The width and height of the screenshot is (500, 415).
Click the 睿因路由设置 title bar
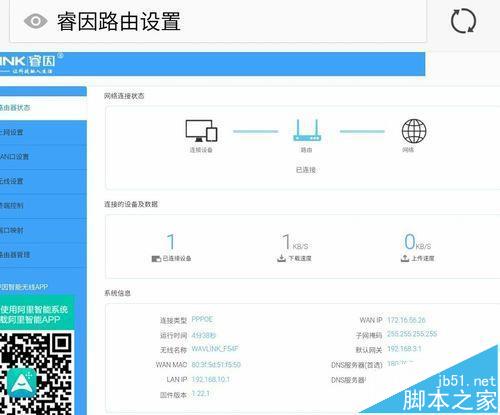tap(218, 21)
